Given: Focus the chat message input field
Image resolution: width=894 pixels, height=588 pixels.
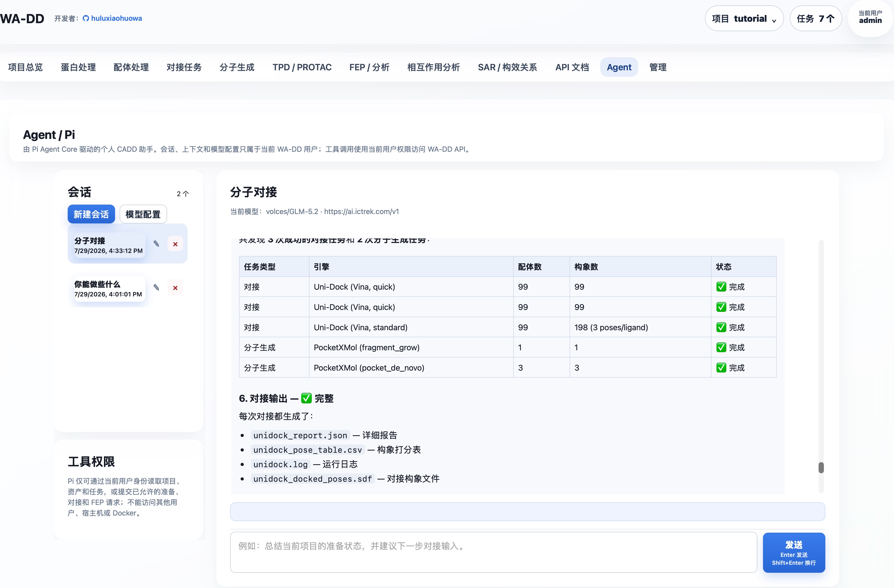Looking at the screenshot, I should pos(493,552).
